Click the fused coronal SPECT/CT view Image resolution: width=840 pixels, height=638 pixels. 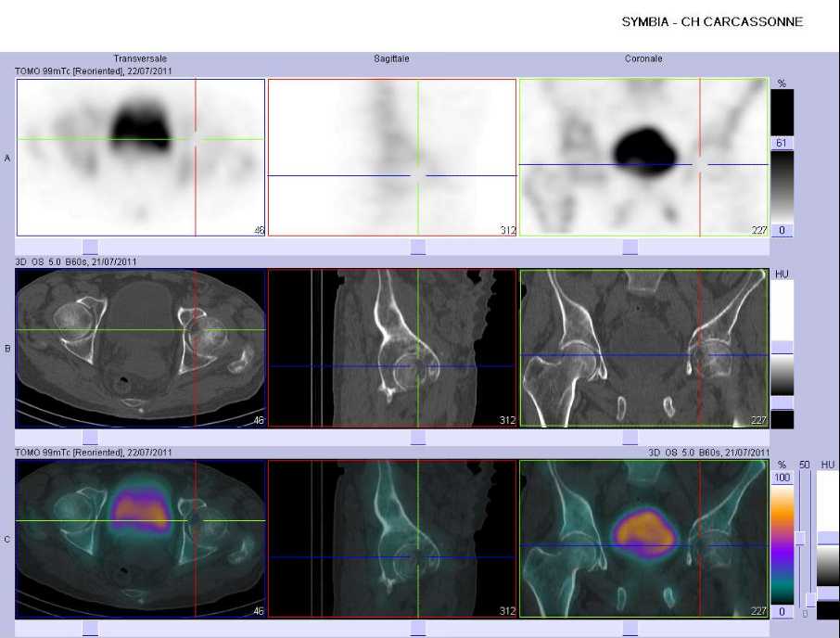click(x=644, y=539)
